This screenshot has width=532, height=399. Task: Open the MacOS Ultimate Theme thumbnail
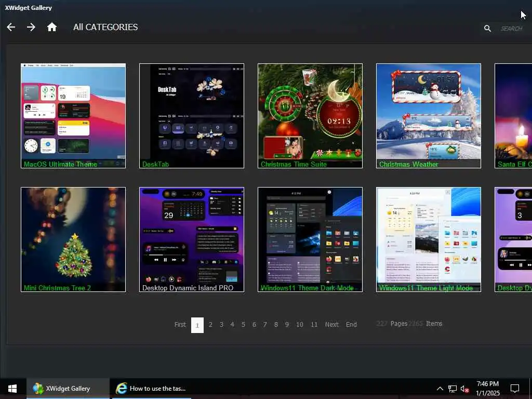click(73, 116)
